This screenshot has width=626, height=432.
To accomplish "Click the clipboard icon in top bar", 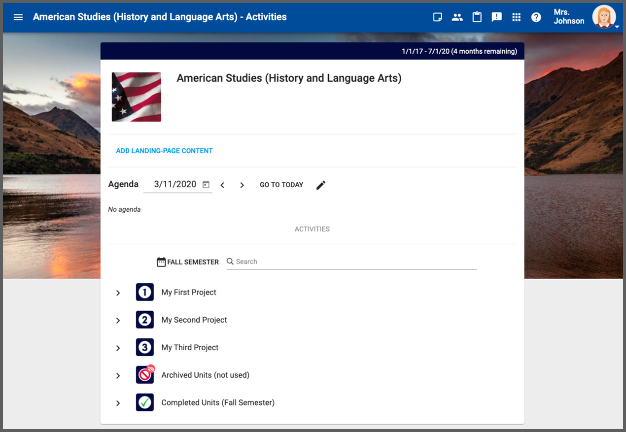I will tap(477, 17).
